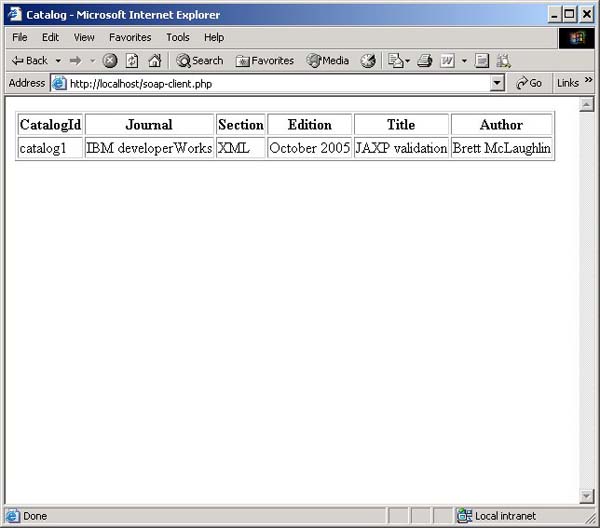Image resolution: width=600 pixels, height=528 pixels.
Task: Click the page icon in address bar
Action: 59,83
